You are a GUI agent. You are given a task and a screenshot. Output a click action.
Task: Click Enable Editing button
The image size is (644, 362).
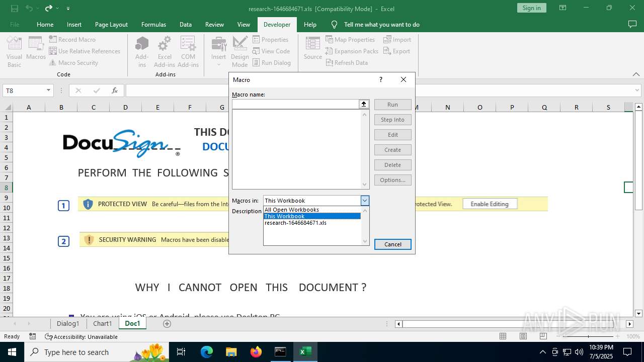click(x=490, y=204)
